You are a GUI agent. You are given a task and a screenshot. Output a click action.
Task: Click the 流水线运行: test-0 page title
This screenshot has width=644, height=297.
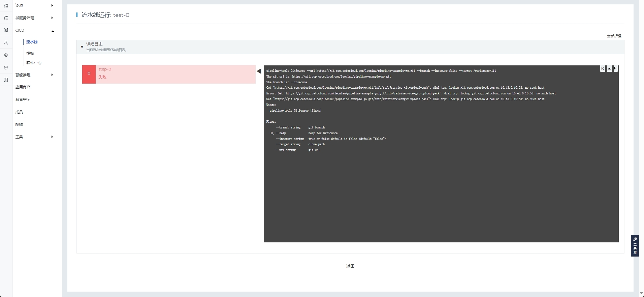tap(105, 15)
